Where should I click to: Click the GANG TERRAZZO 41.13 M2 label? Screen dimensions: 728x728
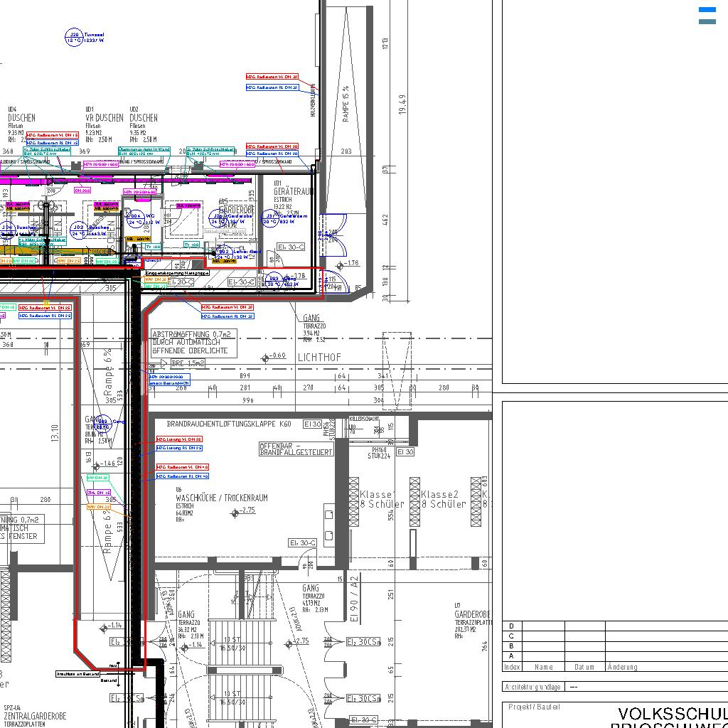click(x=315, y=599)
